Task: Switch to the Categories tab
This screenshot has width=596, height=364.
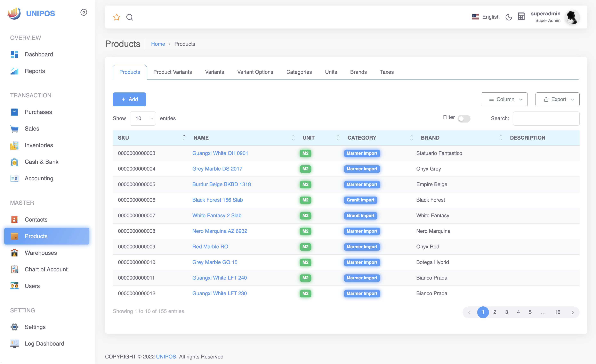Action: (x=299, y=72)
